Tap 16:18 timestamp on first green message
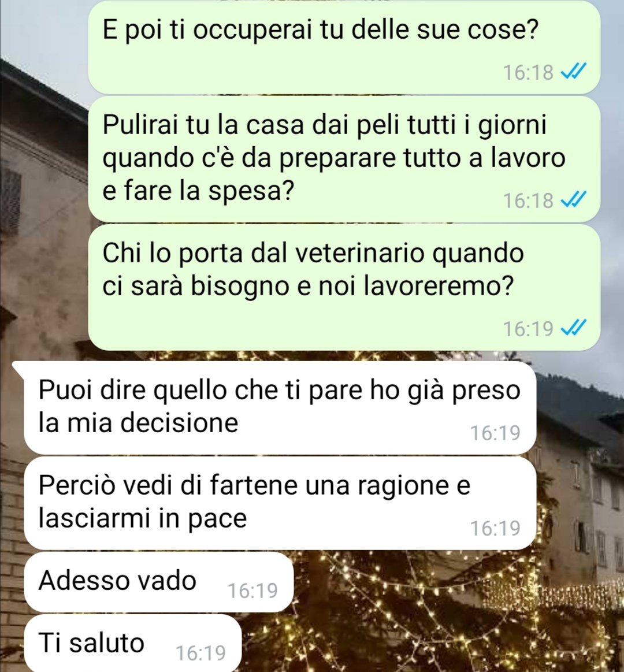The width and height of the screenshot is (624, 672). (x=528, y=72)
